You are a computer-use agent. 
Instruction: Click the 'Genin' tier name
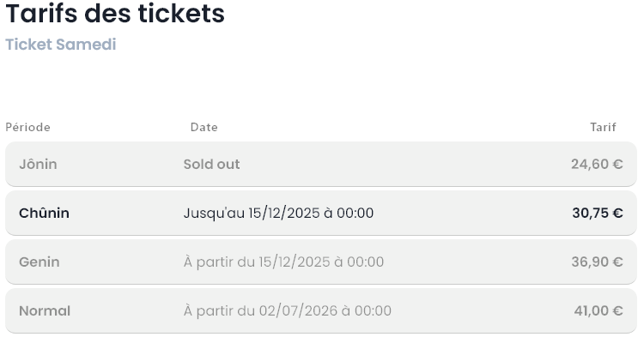[39, 262]
